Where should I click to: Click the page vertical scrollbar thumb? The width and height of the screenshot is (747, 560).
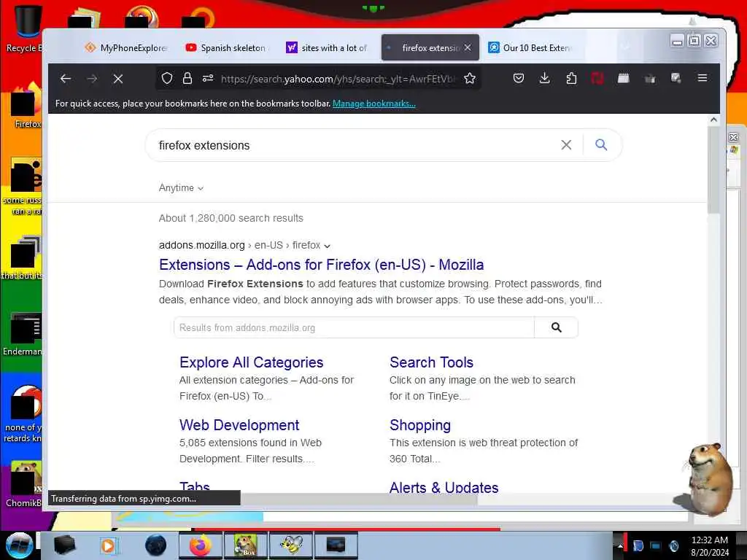(x=713, y=169)
